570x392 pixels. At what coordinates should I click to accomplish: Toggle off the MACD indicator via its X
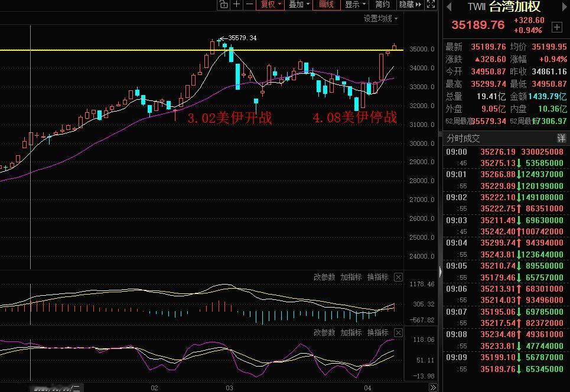point(398,277)
